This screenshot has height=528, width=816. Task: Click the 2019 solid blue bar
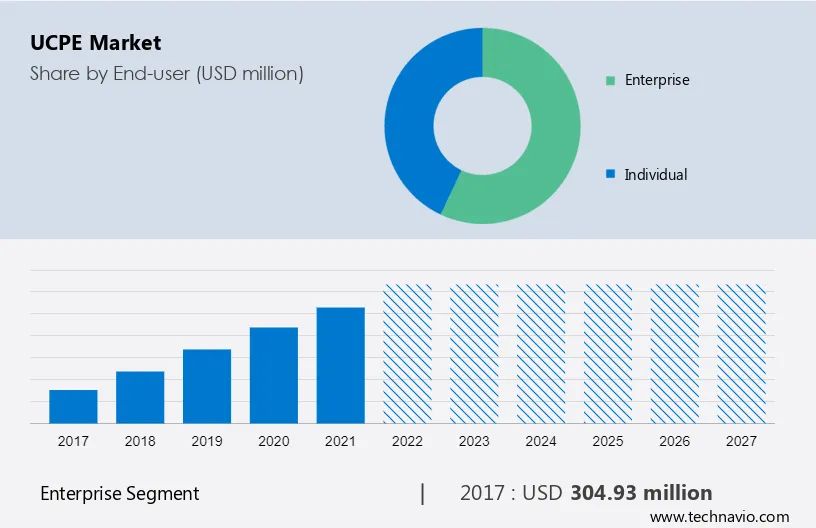[x=207, y=386]
